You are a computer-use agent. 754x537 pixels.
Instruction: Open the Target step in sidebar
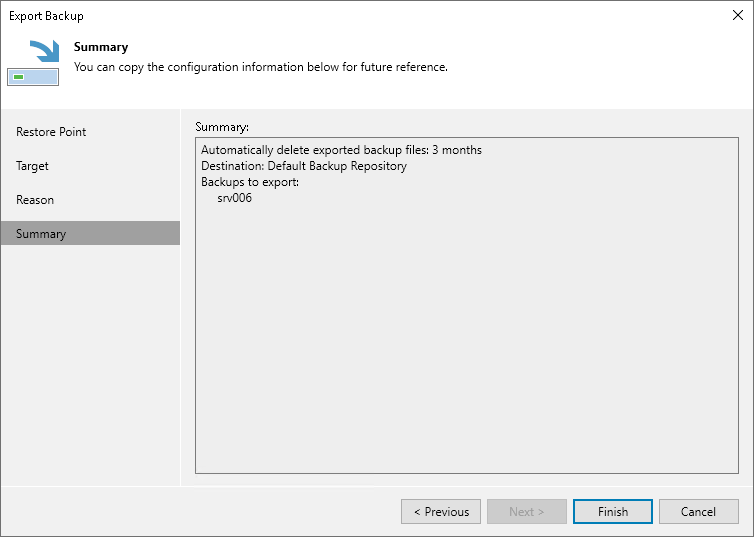[33, 166]
